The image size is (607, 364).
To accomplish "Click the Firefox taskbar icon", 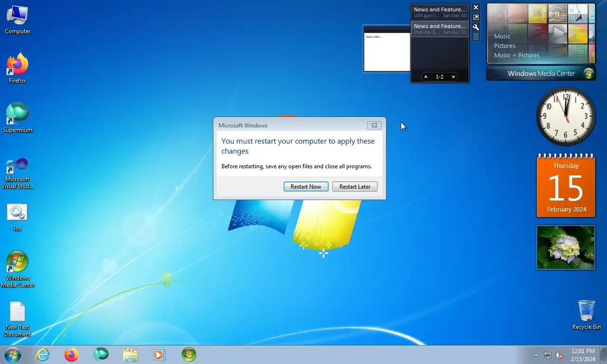I will (72, 355).
